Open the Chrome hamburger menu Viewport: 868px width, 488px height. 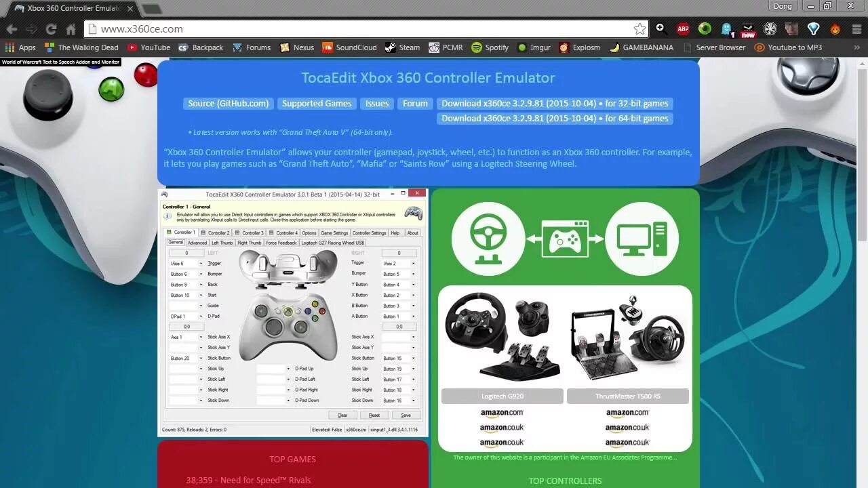[855, 28]
